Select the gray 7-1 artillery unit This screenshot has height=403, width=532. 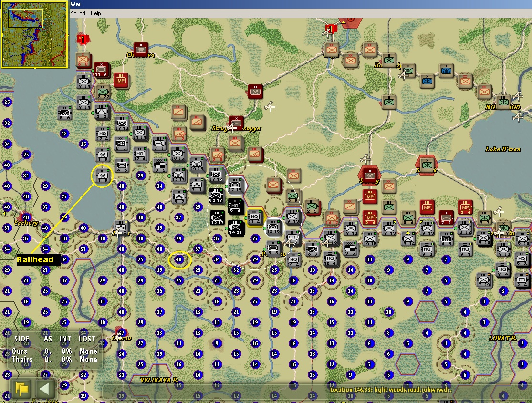197,186
